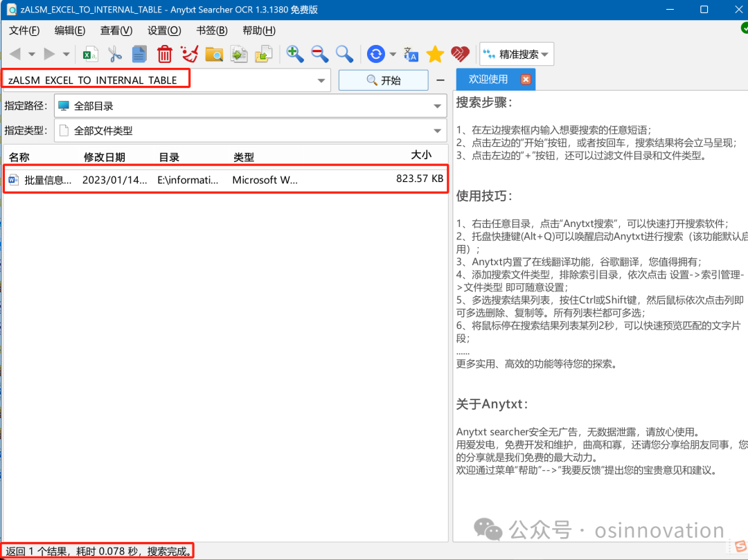Viewport: 748px width, 560px height.
Task: Click the blank file icon in 指定类型 box
Action: point(64,131)
